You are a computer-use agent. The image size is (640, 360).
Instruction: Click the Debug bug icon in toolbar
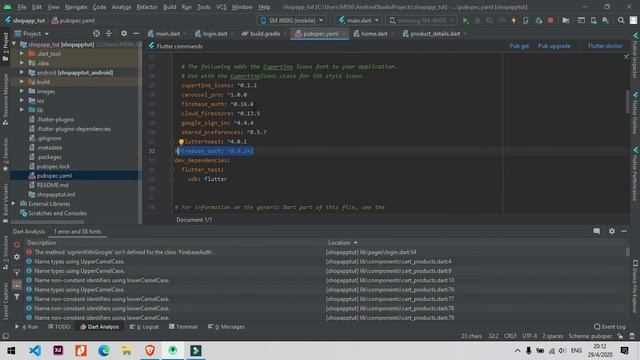coord(477,20)
